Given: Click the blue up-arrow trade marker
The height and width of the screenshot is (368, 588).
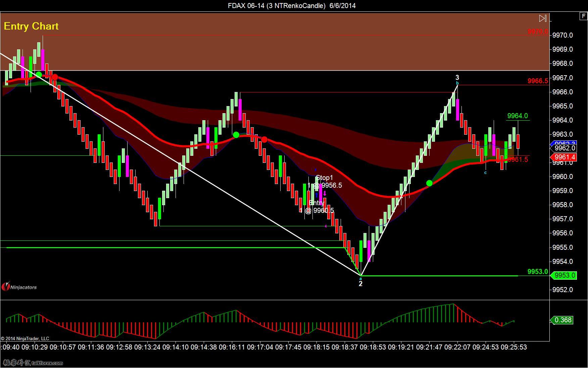Looking at the screenshot, I should [316, 195].
